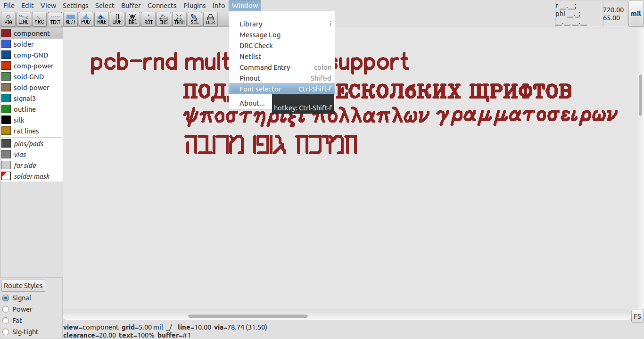Toggle solder layer color swatch
644x339 pixels.
coord(6,44)
